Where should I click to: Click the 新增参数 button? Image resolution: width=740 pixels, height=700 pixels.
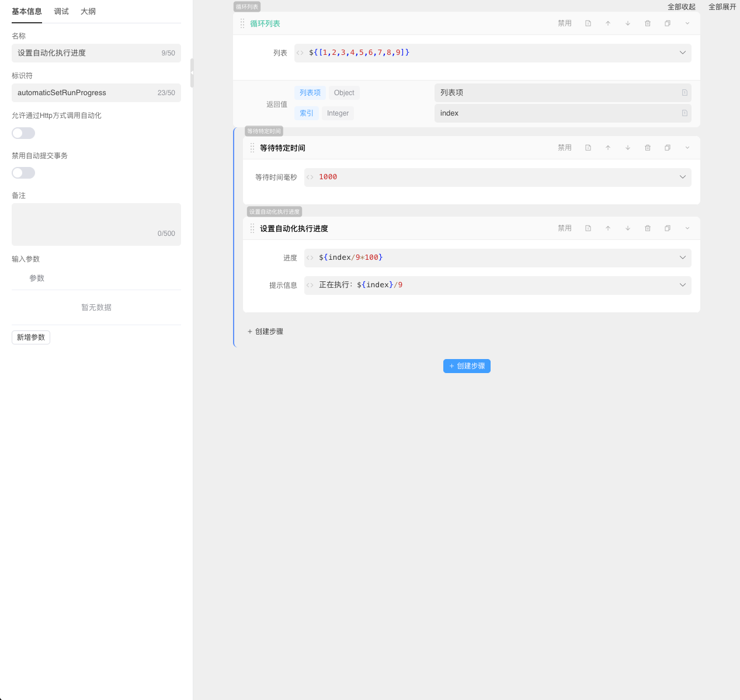click(x=31, y=337)
